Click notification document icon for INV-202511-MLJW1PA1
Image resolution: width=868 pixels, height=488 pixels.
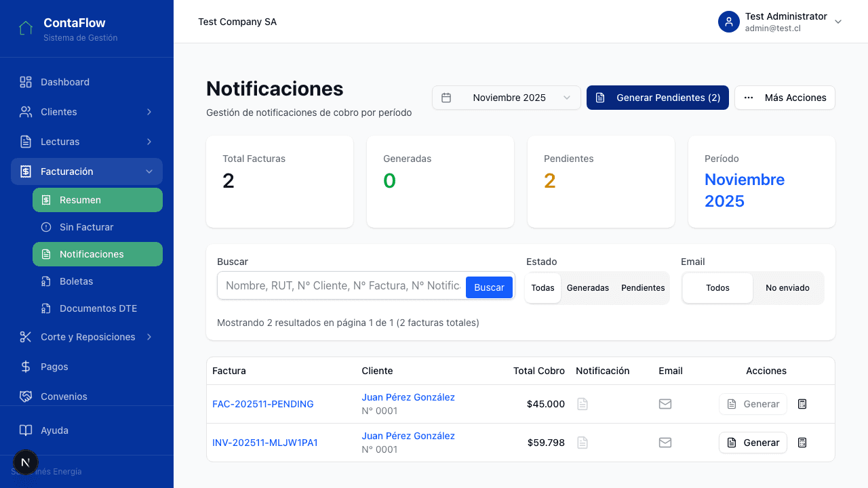click(x=583, y=443)
